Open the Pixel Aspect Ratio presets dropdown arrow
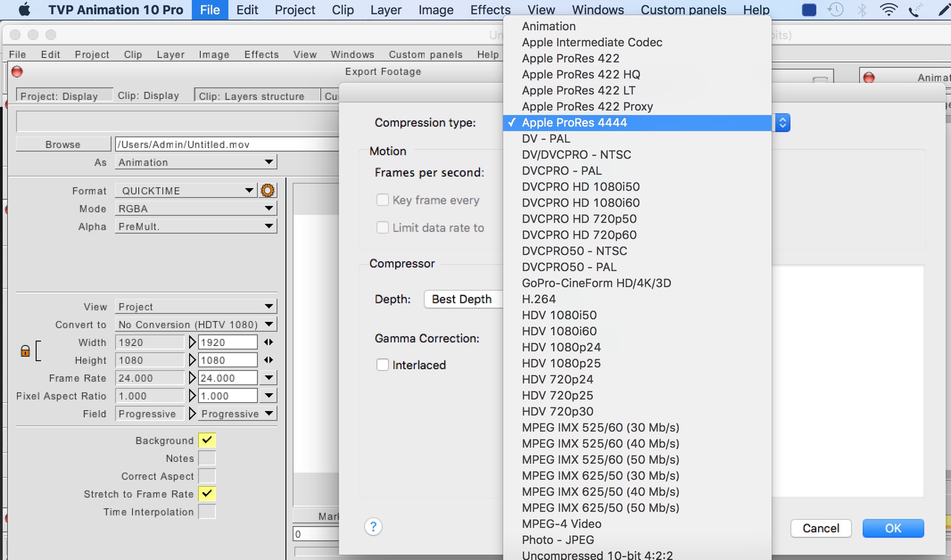 coord(269,395)
